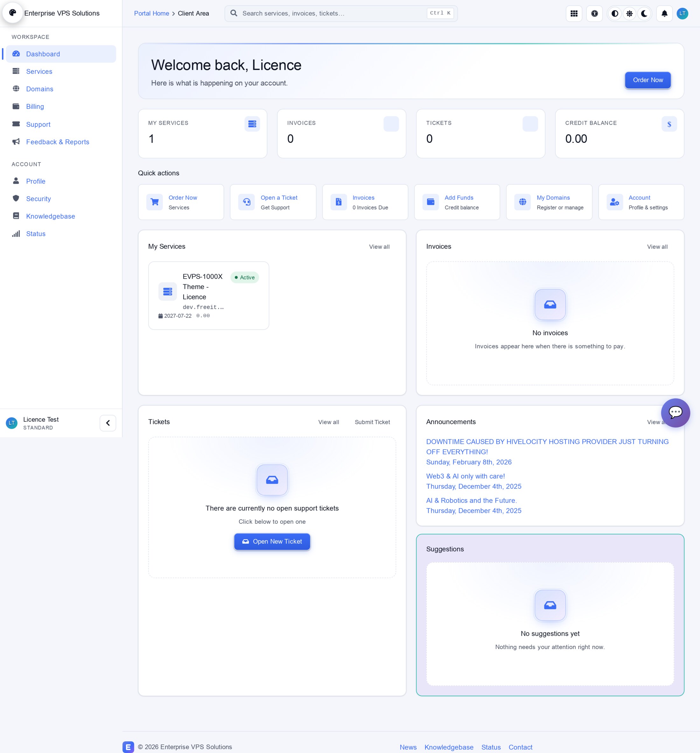
Task: Click the palette logo icon at top-left
Action: coord(13,13)
